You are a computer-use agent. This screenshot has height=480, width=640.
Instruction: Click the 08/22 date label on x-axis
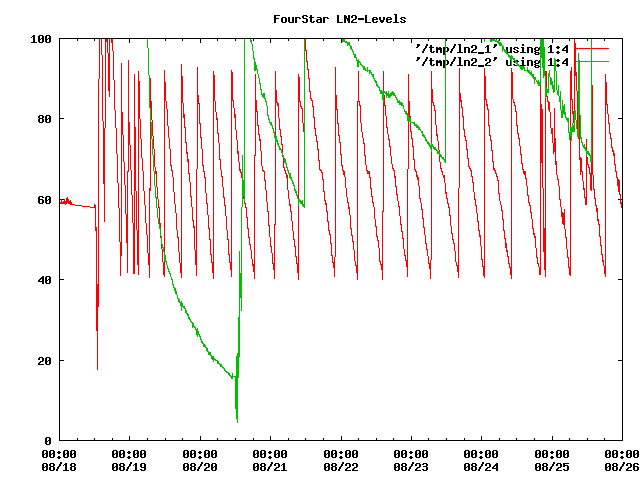(340, 466)
